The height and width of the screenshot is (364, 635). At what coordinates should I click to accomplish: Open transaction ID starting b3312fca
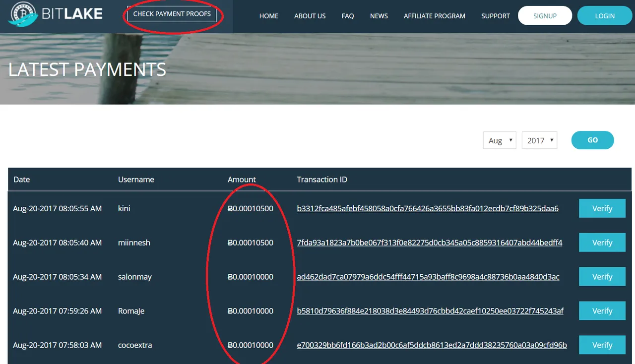(428, 208)
